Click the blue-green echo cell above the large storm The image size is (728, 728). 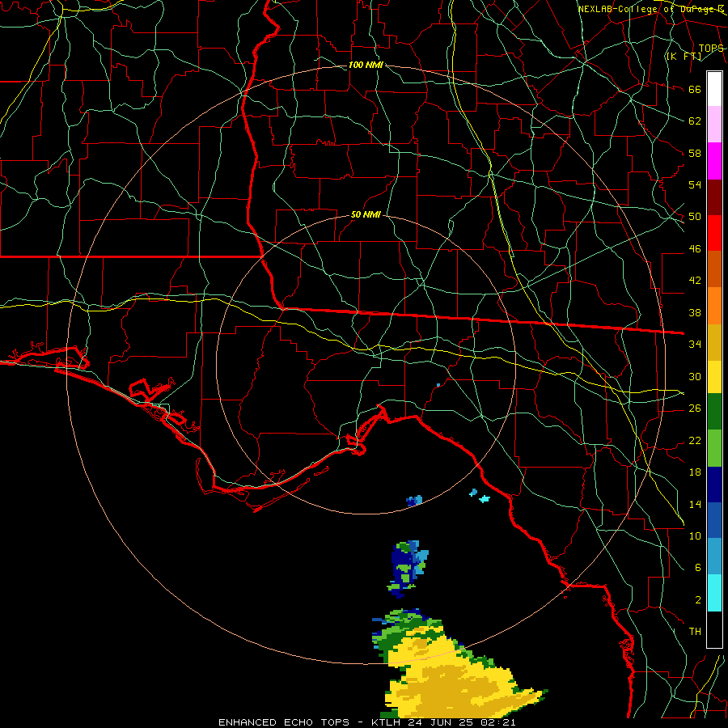[x=408, y=569]
